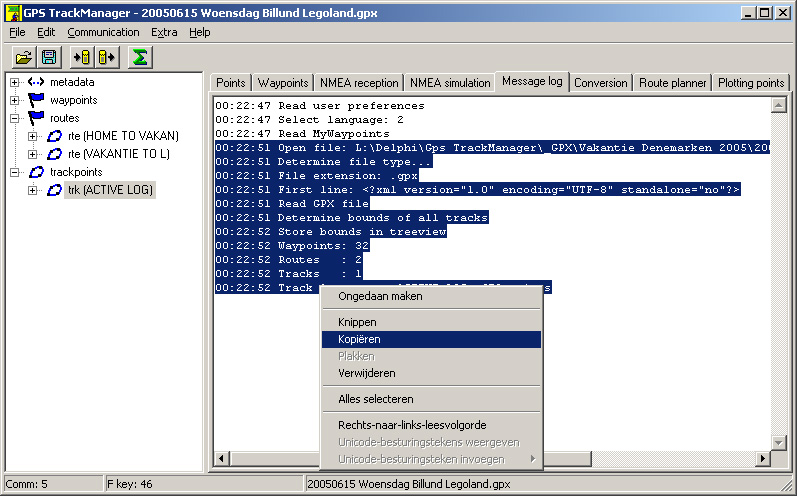This screenshot has height=496, width=797.
Task: Click the vertical scrollbar down arrow
Action: click(x=780, y=443)
